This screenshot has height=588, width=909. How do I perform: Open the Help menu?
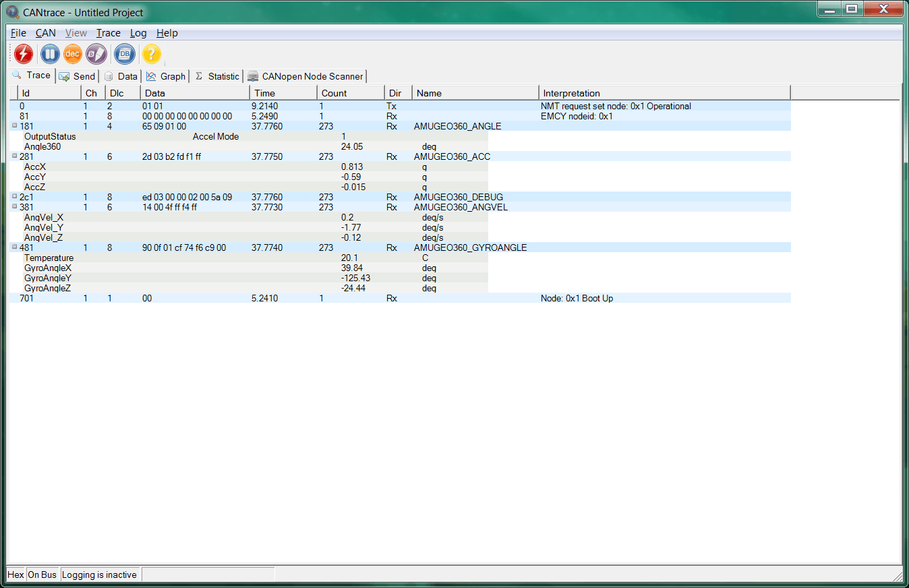coord(167,33)
